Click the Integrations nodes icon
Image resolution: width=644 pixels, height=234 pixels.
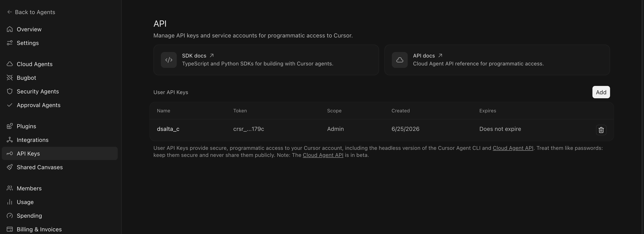pos(9,140)
